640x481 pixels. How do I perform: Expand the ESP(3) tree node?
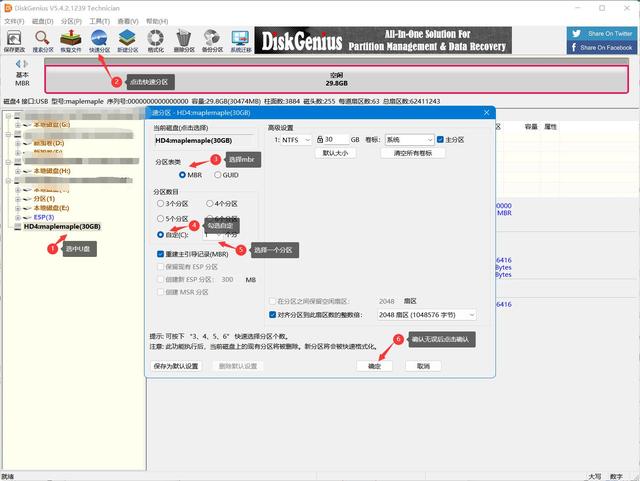pyautogui.click(x=18, y=218)
